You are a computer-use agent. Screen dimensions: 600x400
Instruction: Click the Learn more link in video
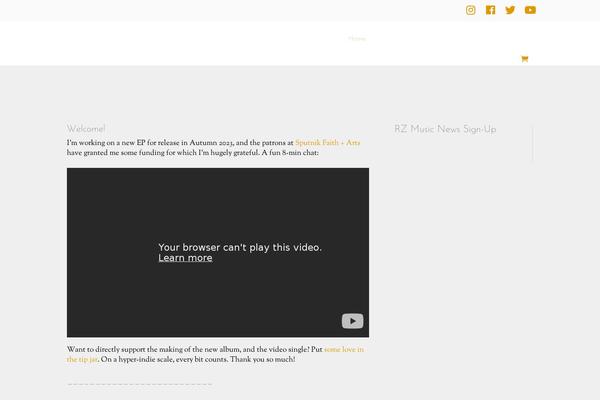click(185, 258)
